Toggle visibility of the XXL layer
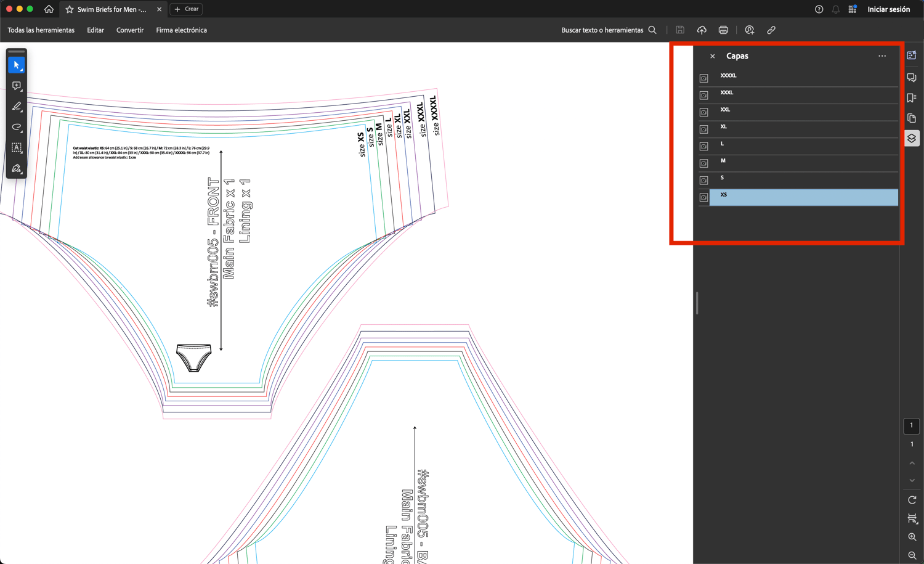 coord(703,112)
